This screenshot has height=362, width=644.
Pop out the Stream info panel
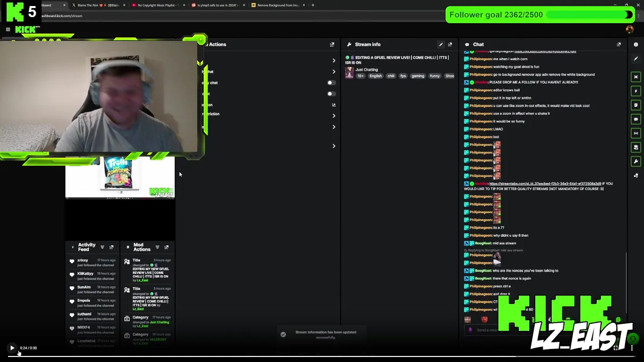450,44
